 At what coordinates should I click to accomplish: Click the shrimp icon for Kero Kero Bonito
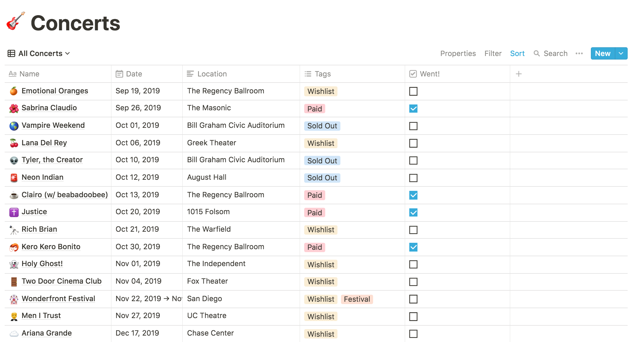click(14, 247)
